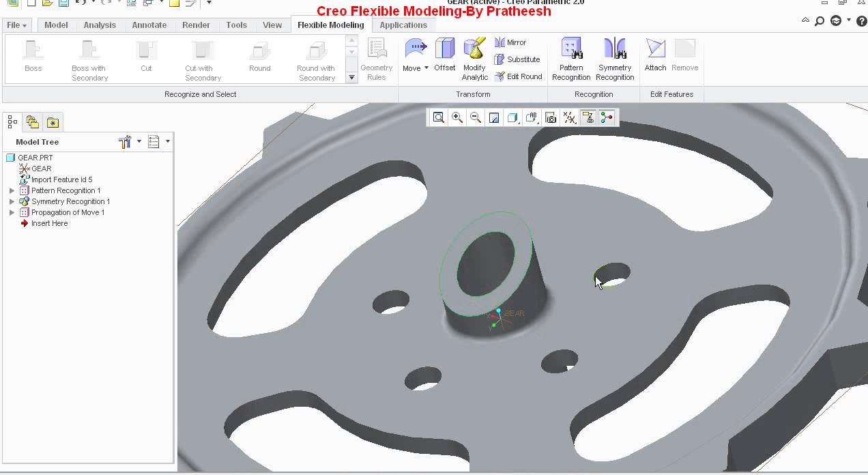Expand Symmetry Recognition 1 tree node
This screenshot has height=475, width=868.
pyautogui.click(x=12, y=201)
